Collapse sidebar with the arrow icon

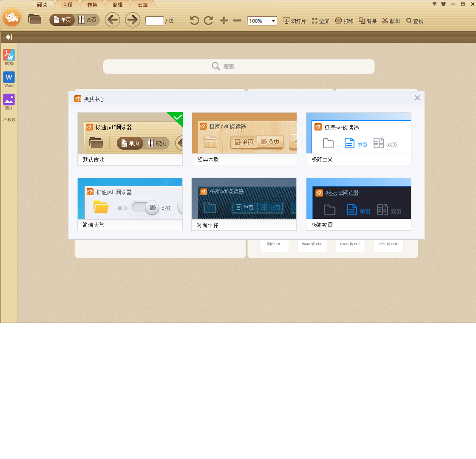pyautogui.click(x=9, y=37)
